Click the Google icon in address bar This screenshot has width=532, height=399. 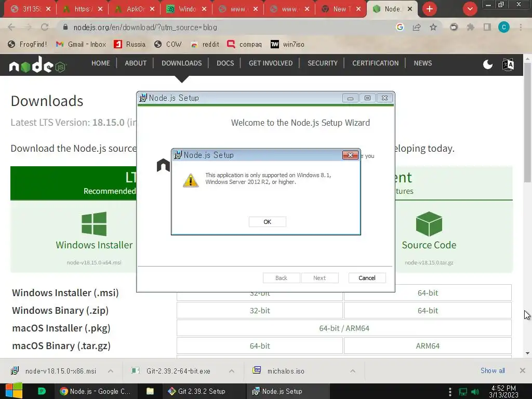[400, 27]
